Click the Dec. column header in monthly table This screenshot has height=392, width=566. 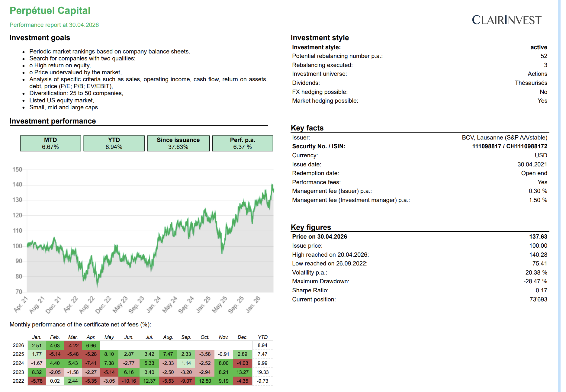pyautogui.click(x=242, y=337)
